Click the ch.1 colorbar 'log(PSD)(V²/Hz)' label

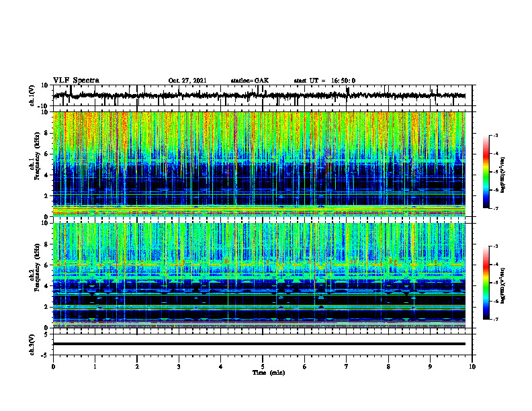[x=503, y=175]
